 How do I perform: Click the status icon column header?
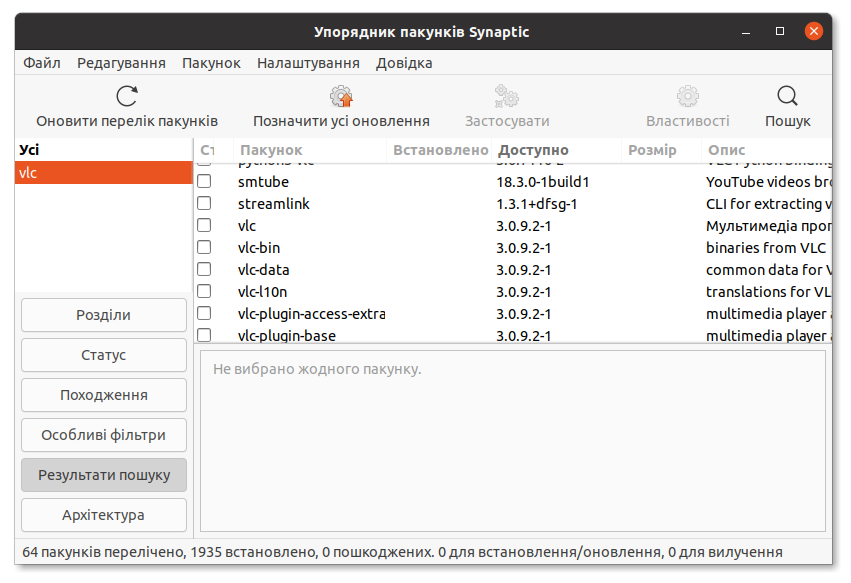pos(206,150)
